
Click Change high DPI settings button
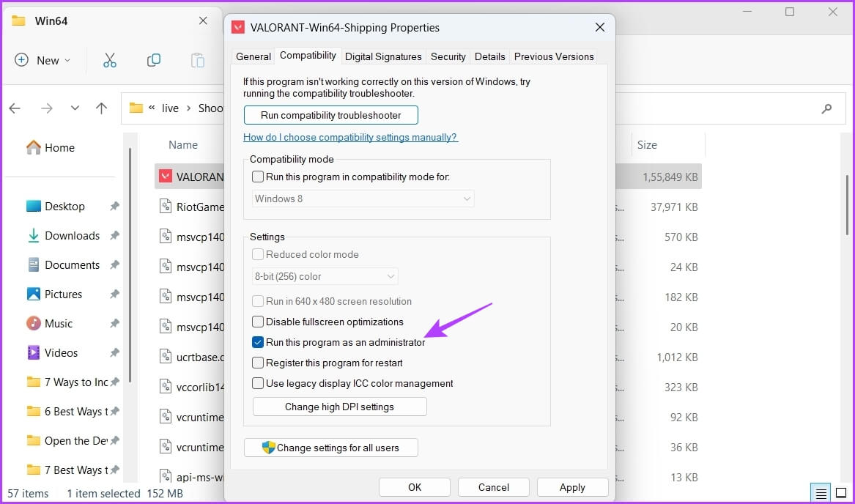coord(340,407)
